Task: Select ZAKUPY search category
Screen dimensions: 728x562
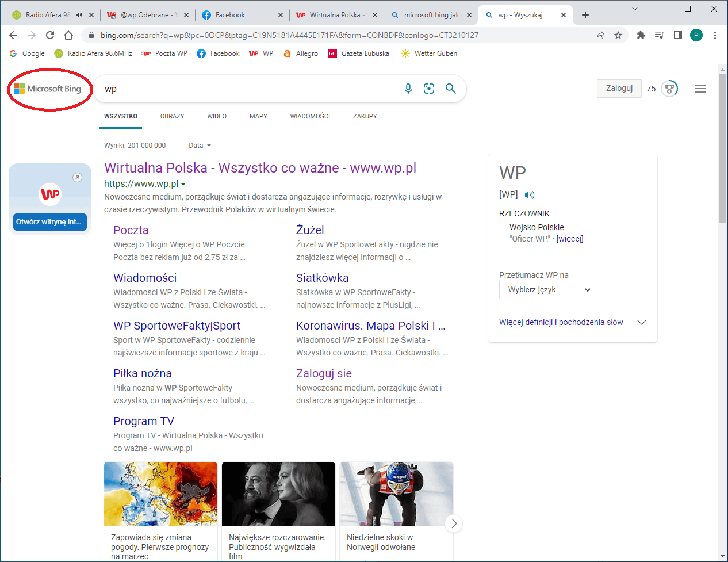Action: pyautogui.click(x=365, y=116)
